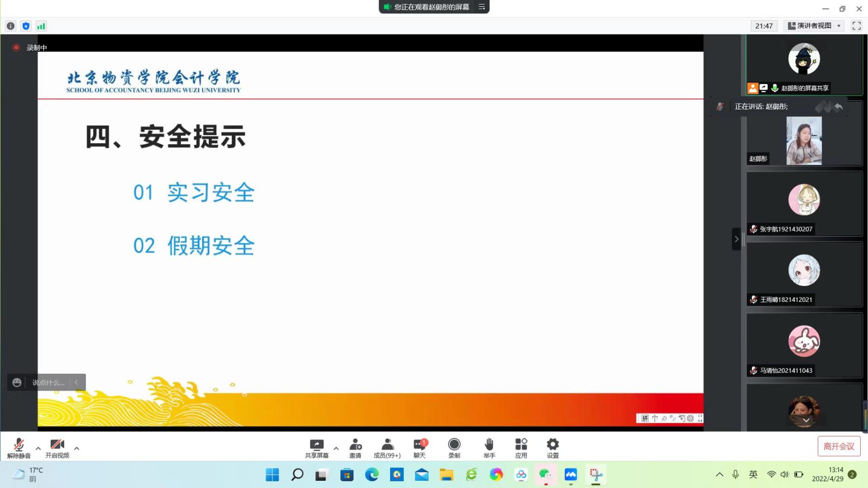Raise hand with the 举手 icon
The height and width of the screenshot is (488, 868).
[489, 447]
